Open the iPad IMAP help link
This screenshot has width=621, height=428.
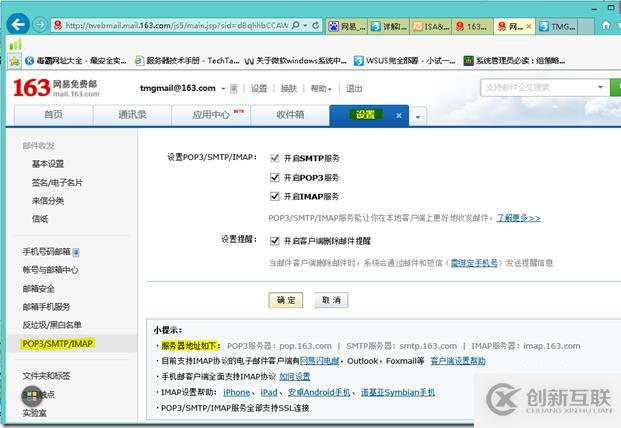point(269,392)
